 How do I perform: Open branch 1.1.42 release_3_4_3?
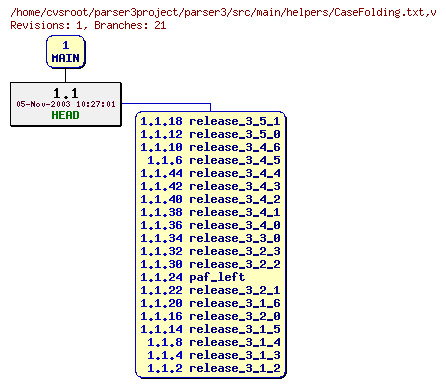210,186
